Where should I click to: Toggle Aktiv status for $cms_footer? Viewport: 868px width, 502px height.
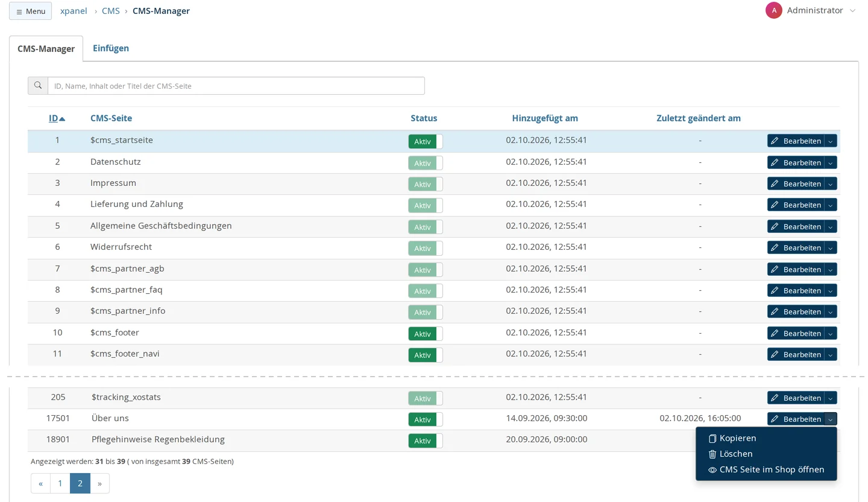(426, 334)
